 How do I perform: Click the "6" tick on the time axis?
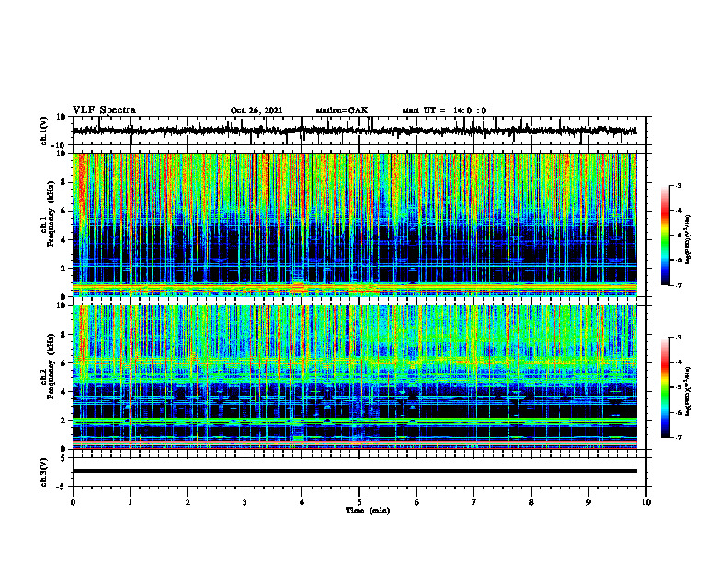point(417,502)
